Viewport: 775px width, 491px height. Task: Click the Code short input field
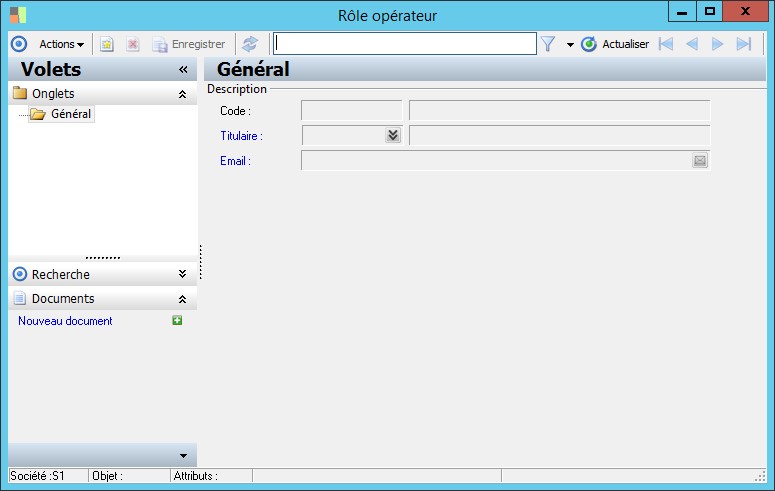coord(351,111)
